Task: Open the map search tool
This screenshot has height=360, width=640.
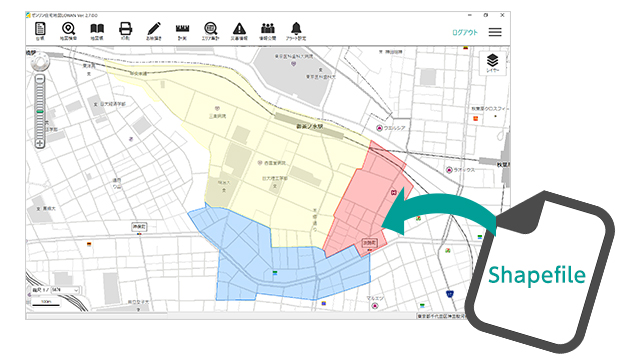Action: coord(68,31)
